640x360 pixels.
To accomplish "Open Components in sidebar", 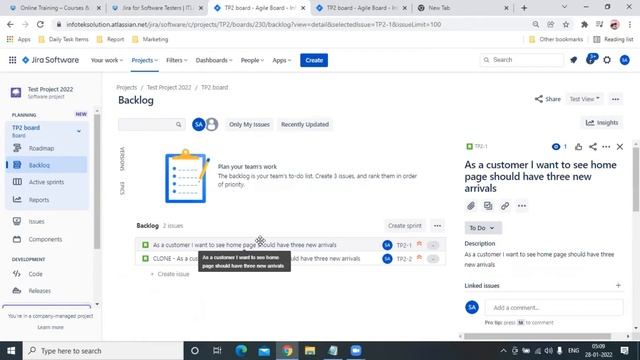I will click(46, 239).
